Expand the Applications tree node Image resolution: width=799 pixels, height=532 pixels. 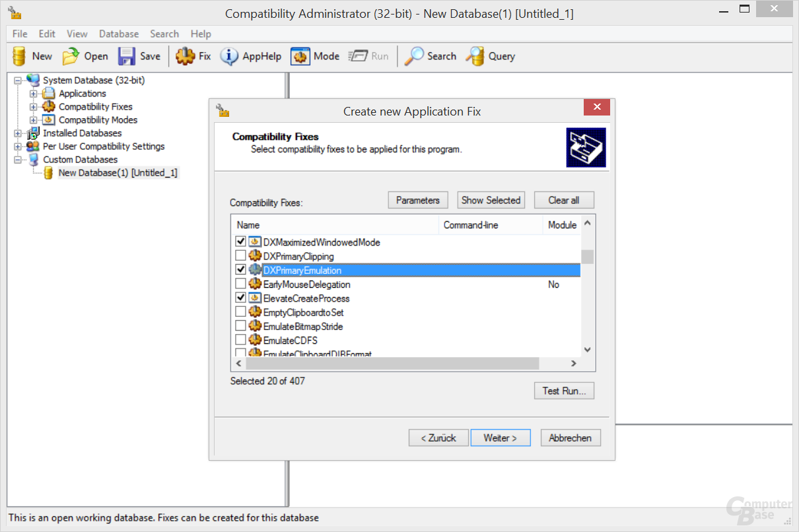[x=34, y=94]
